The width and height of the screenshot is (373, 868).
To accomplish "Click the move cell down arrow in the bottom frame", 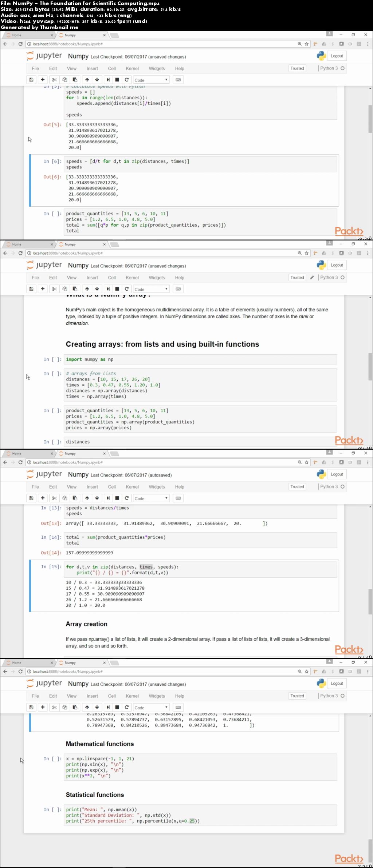I will (x=97, y=707).
